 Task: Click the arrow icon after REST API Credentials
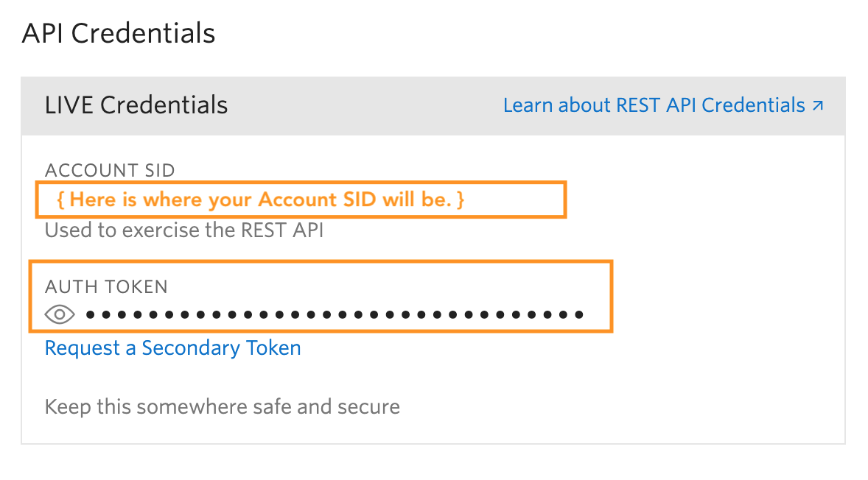tap(818, 105)
